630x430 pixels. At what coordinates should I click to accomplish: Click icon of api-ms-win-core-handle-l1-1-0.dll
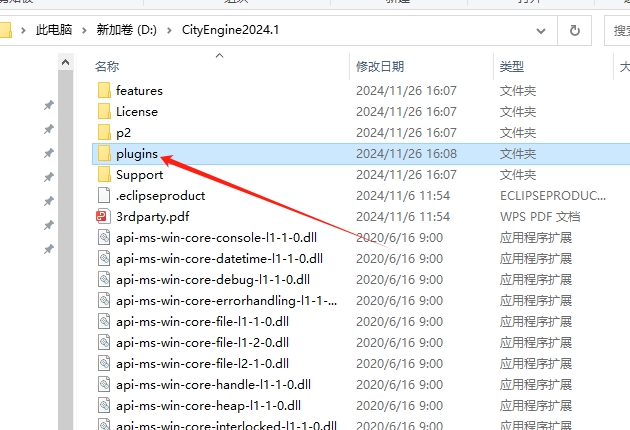[x=104, y=385]
